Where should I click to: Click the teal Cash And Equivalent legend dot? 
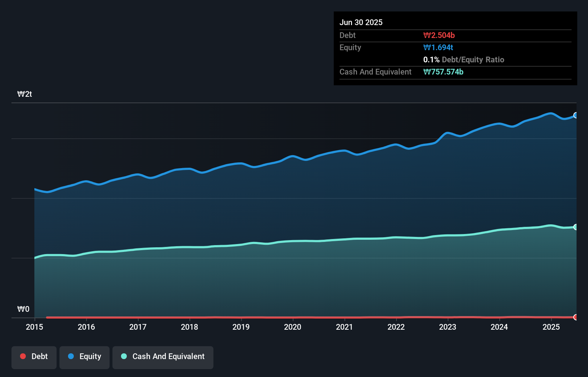124,356
